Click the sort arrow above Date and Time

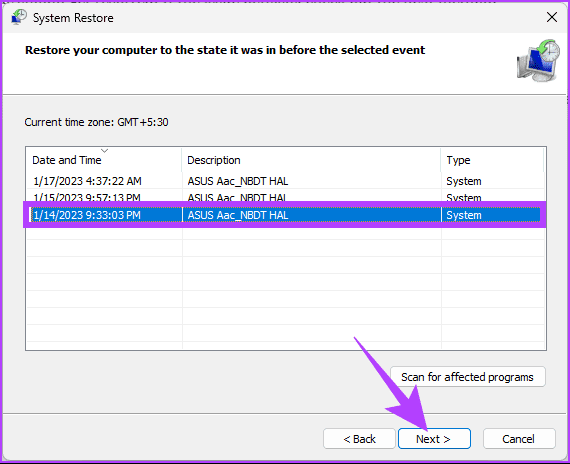tap(104, 150)
